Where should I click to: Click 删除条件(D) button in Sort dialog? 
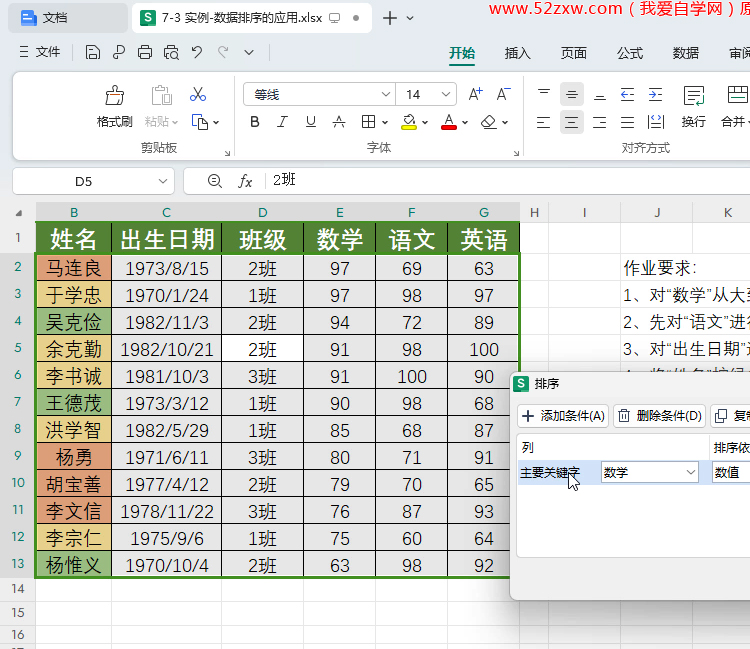click(660, 416)
